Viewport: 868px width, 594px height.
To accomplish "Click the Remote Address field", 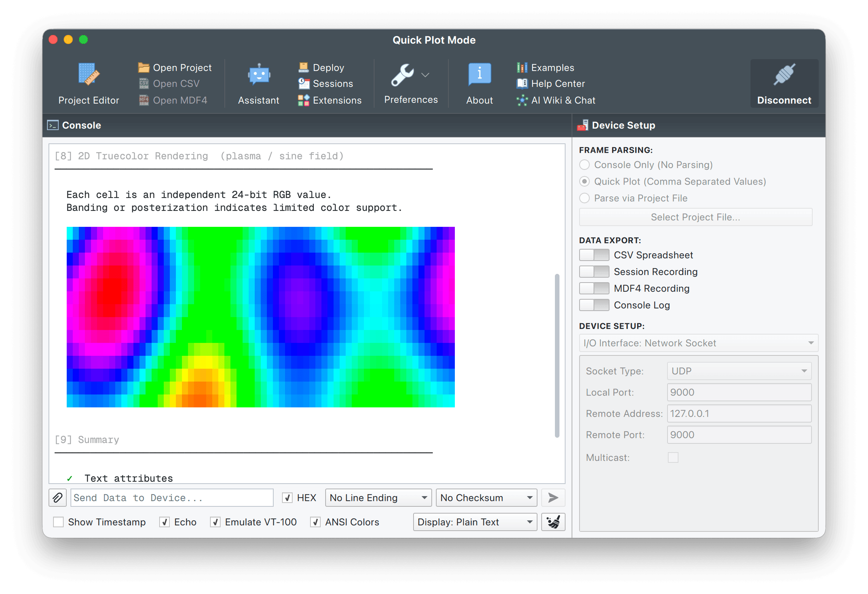I will (x=739, y=413).
